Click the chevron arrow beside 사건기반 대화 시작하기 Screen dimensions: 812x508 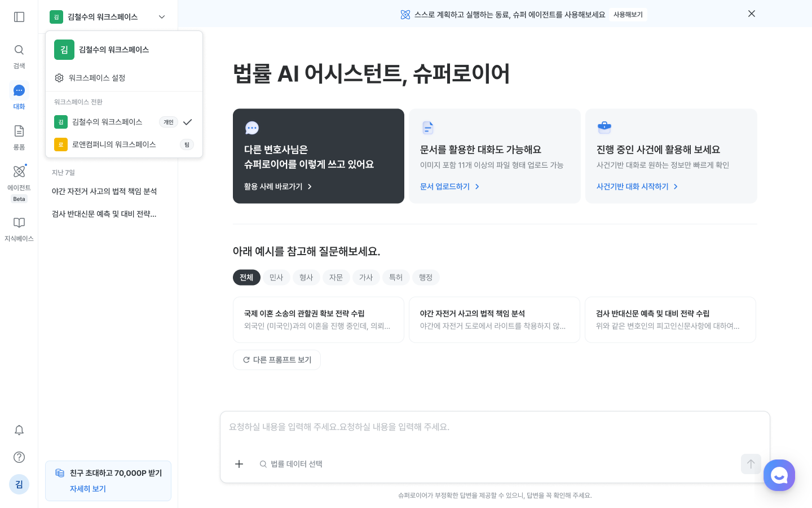coord(676,187)
